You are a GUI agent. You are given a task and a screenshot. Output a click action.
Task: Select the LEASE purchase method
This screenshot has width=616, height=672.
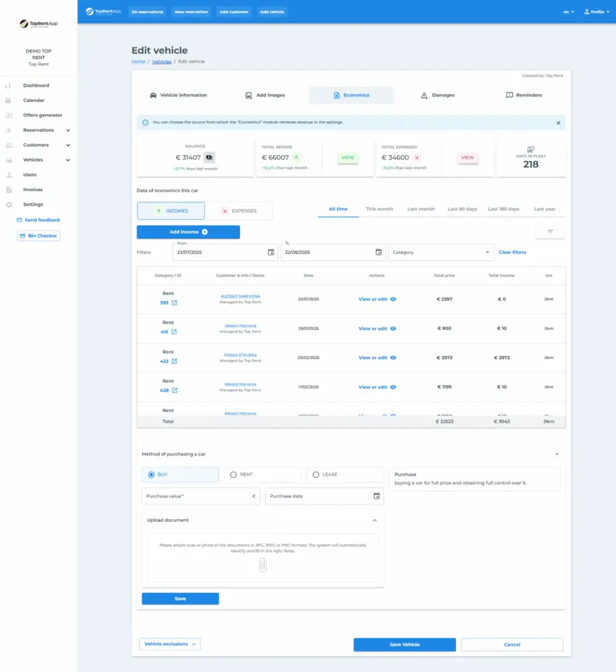click(x=316, y=474)
